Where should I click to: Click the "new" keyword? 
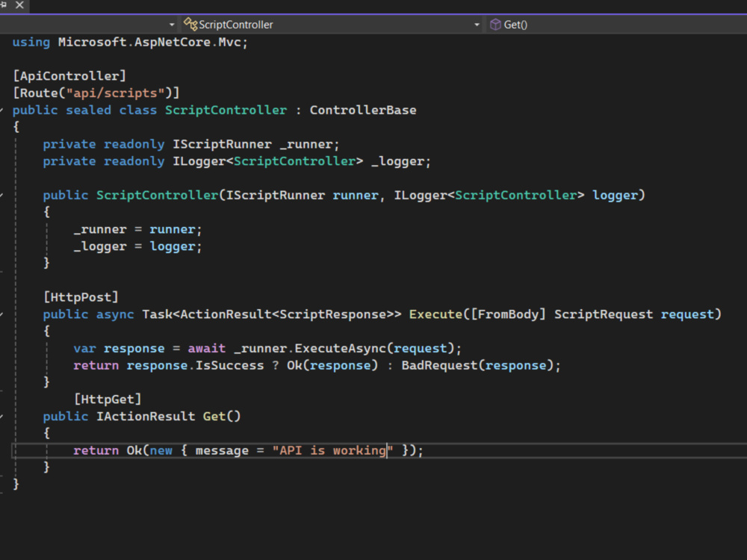161,450
